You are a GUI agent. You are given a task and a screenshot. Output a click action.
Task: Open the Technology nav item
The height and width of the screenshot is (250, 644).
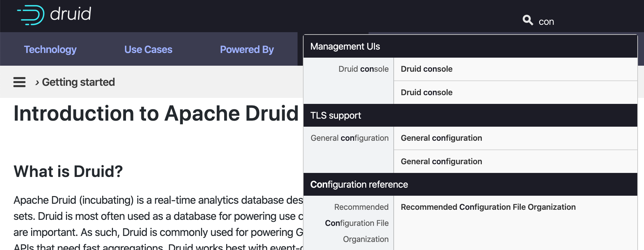tap(50, 50)
